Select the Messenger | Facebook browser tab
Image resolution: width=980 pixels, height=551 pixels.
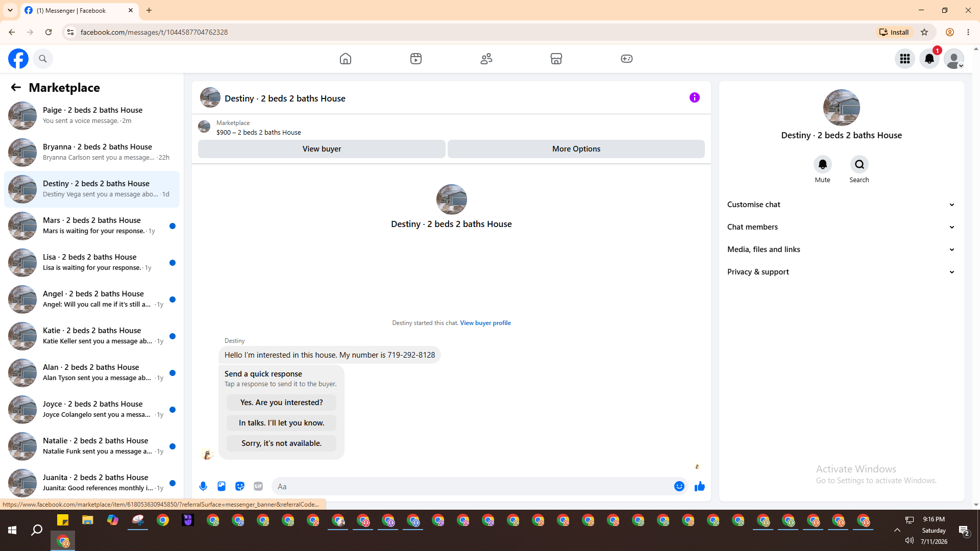[x=79, y=11]
